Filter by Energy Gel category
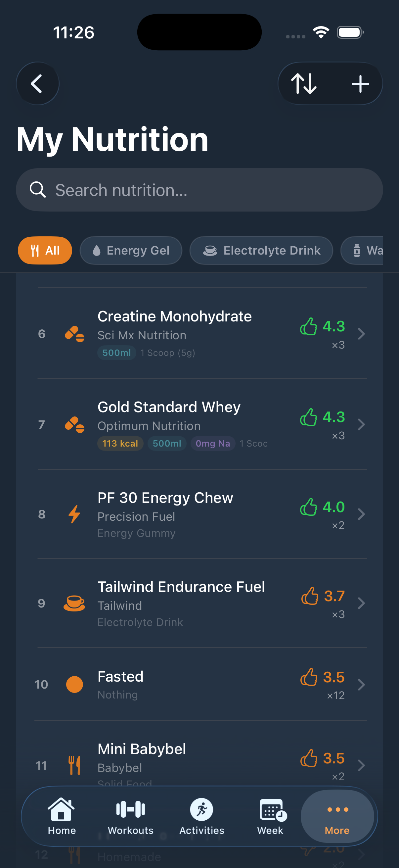 pyautogui.click(x=131, y=250)
